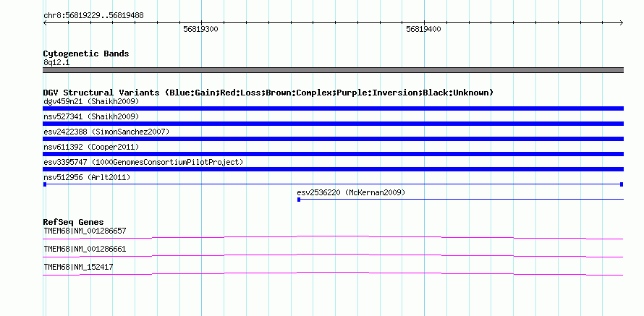The image size is (644, 316).
Task: Click the magenta line for NM_001286661
Action: pos(333,256)
